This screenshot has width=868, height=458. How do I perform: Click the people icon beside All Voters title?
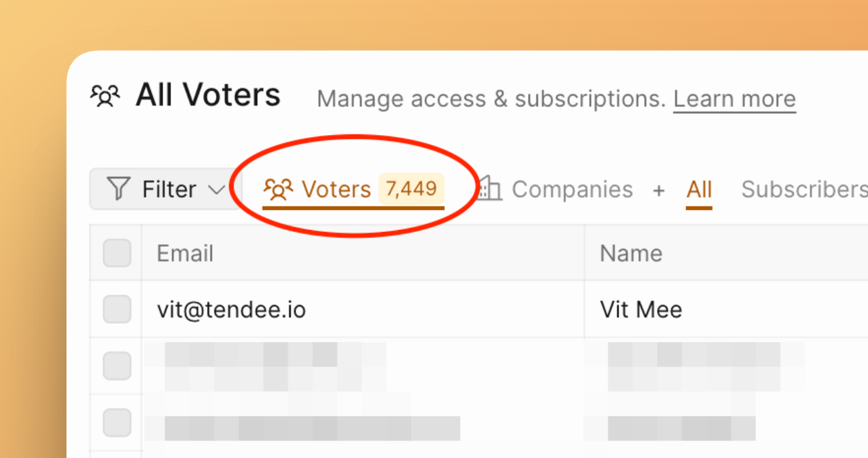coord(105,96)
